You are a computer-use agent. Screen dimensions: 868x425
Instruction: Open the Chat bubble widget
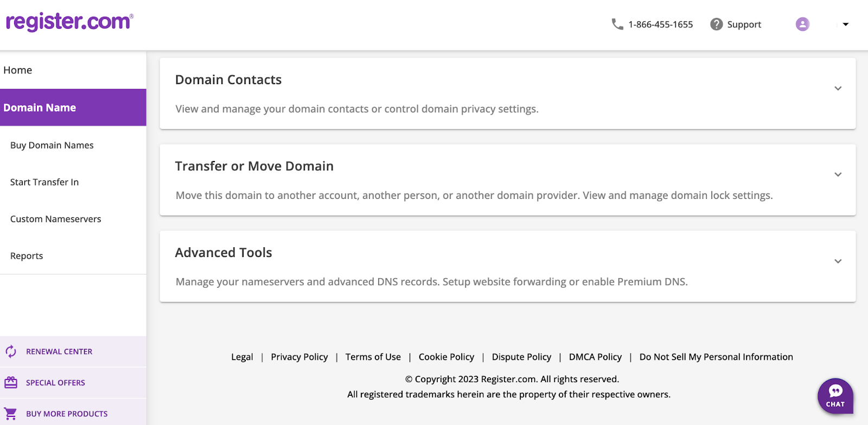point(835,396)
